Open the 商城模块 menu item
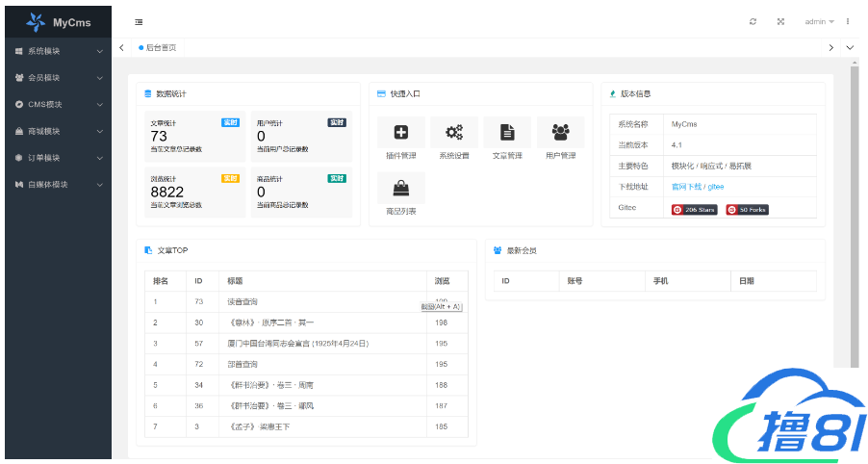Screen dimensions: 868x464 tap(58, 131)
